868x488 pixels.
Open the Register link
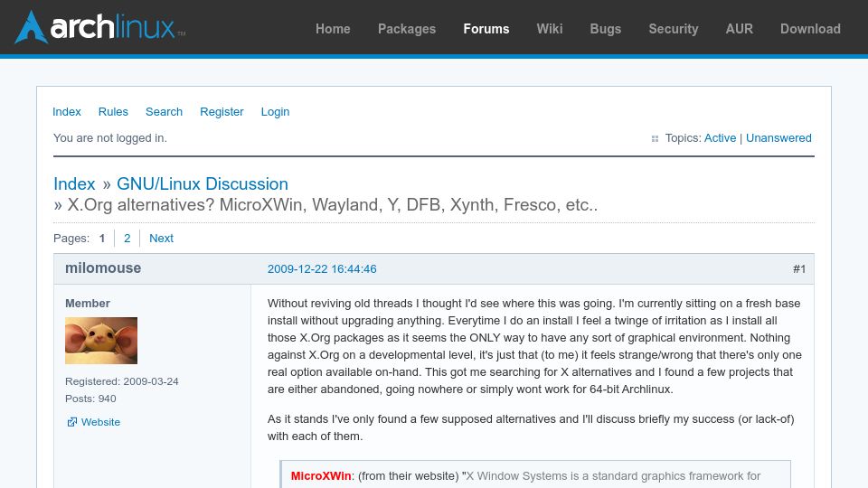pyautogui.click(x=222, y=112)
